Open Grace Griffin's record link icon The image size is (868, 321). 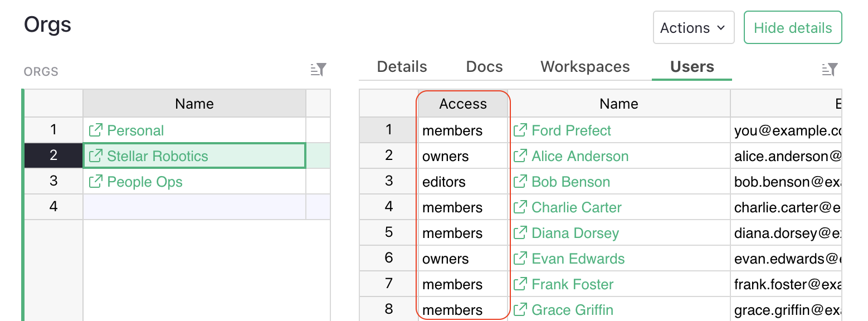tap(520, 310)
